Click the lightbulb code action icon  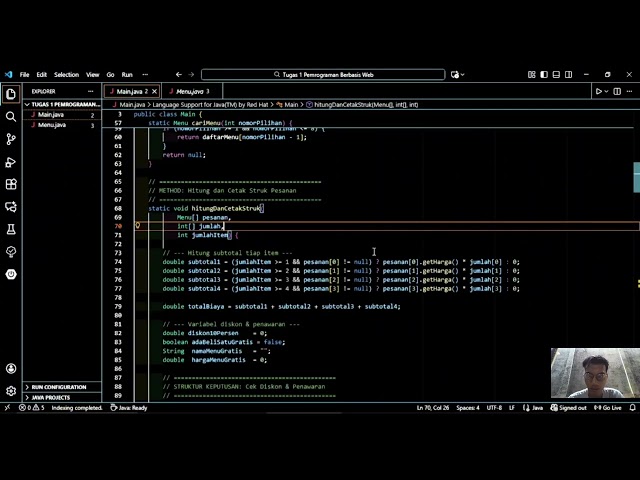(x=138, y=225)
